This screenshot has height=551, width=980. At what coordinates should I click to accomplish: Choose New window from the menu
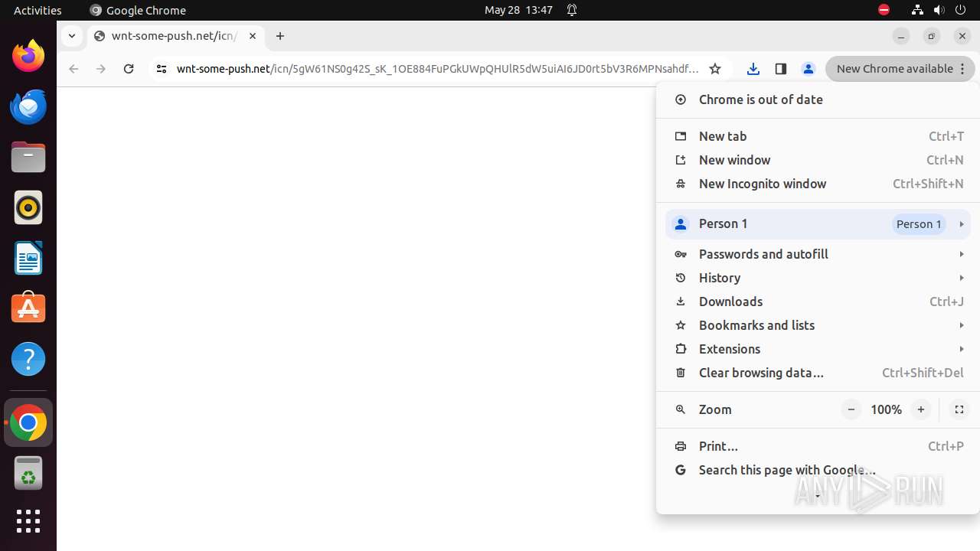(818, 160)
